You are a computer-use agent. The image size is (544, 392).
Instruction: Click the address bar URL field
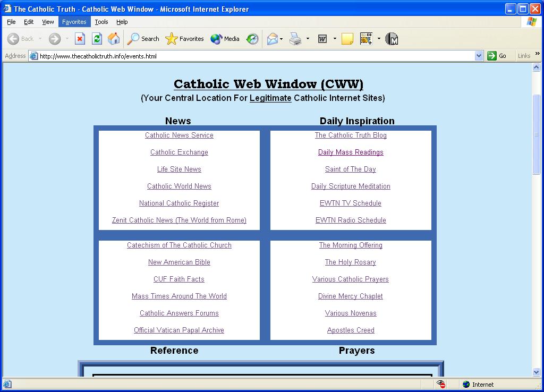256,56
